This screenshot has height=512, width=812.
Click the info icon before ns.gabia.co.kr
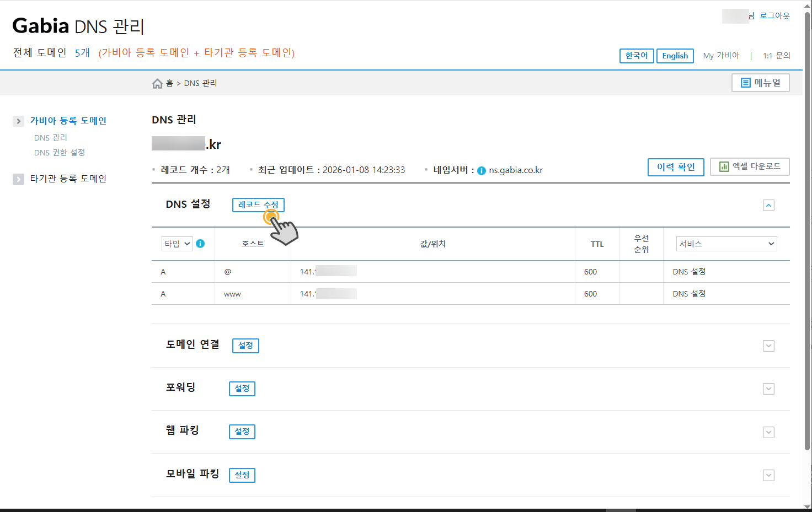pyautogui.click(x=482, y=171)
